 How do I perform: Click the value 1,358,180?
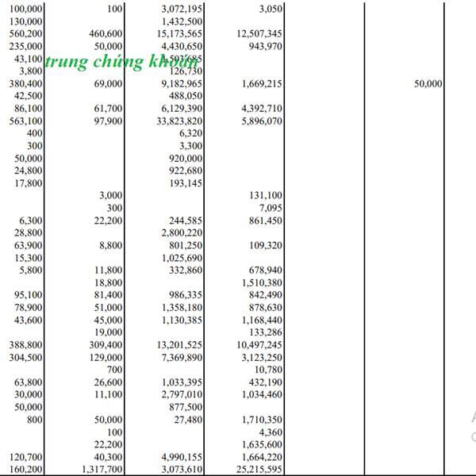point(182,308)
